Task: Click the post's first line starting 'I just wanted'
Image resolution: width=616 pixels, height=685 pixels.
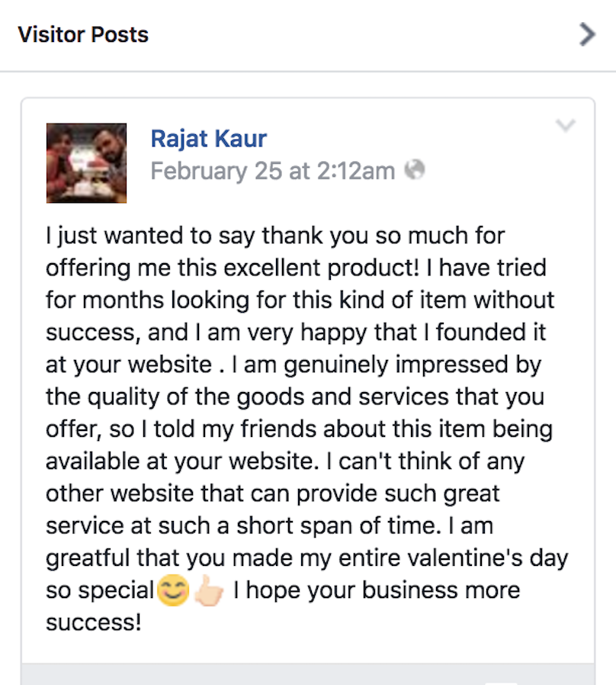Action: 275,236
